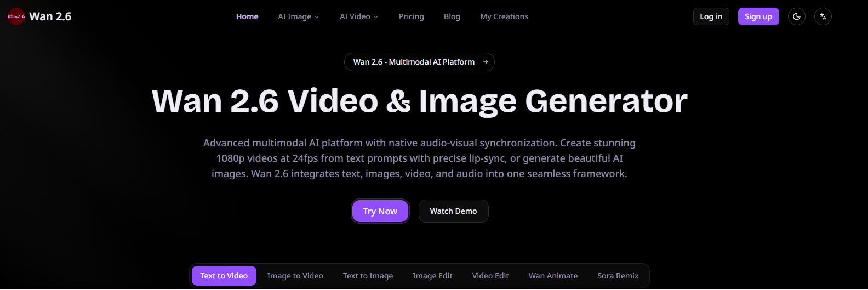Expand the AI Image dropdown menu
Viewport: 868px width, 290px height.
(x=298, y=16)
